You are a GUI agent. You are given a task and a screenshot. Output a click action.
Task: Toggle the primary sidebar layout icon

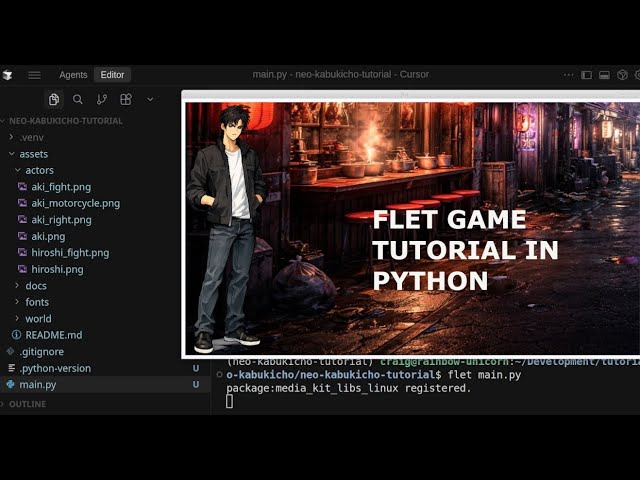click(587, 75)
